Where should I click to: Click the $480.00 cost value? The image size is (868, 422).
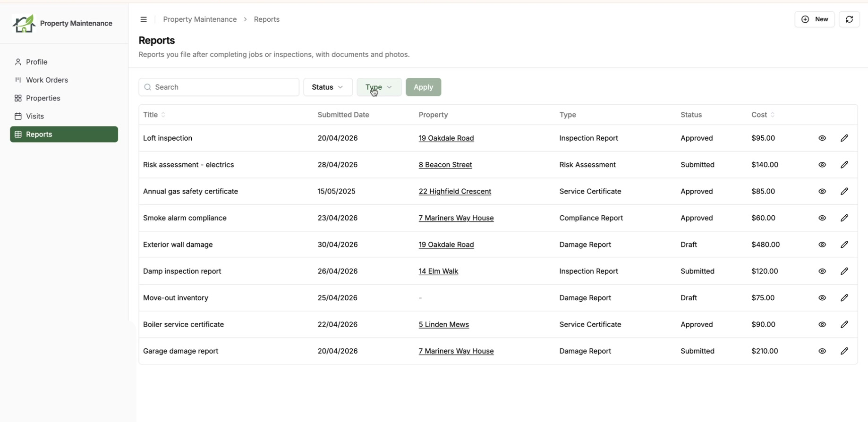[x=766, y=245]
